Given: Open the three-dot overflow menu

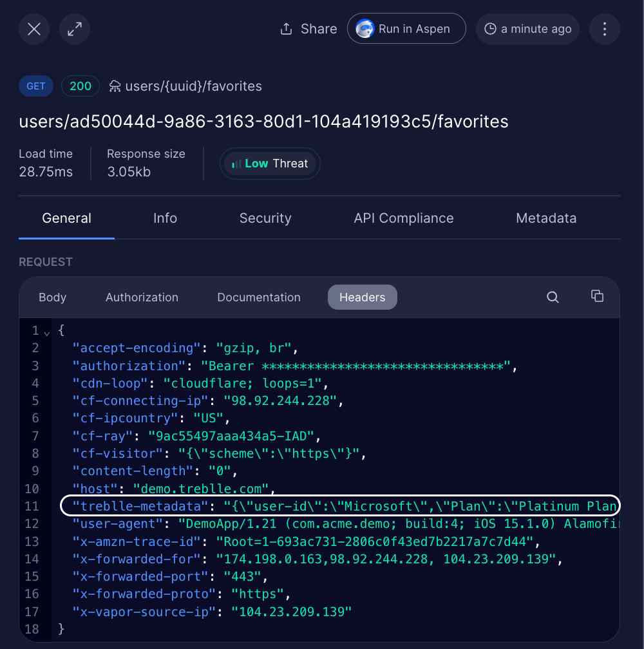Looking at the screenshot, I should (604, 28).
